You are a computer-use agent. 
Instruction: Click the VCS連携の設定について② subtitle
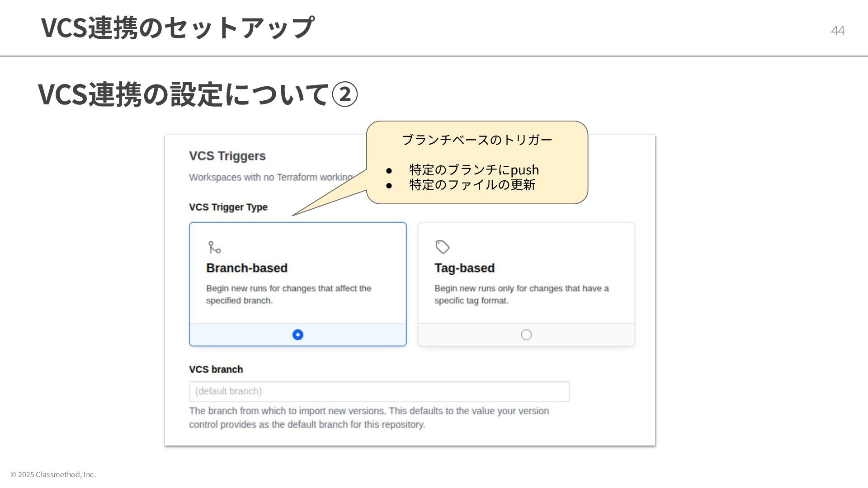pos(198,94)
